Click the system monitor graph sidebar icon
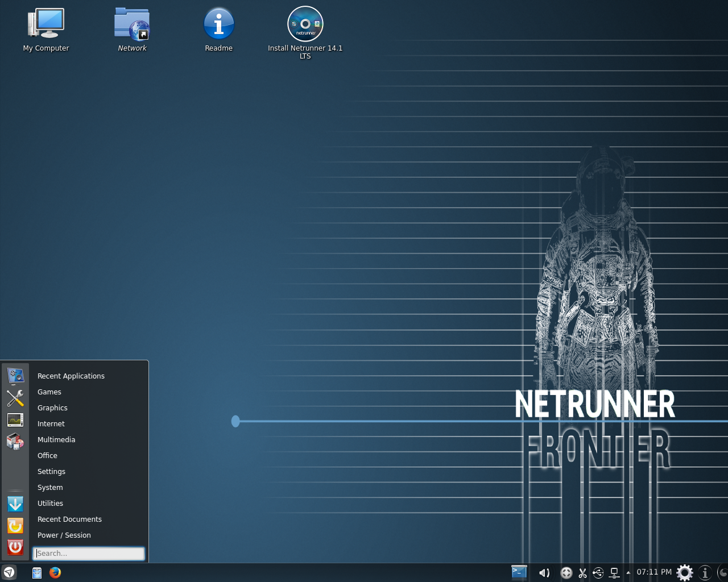The width and height of the screenshot is (728, 582). 15,420
